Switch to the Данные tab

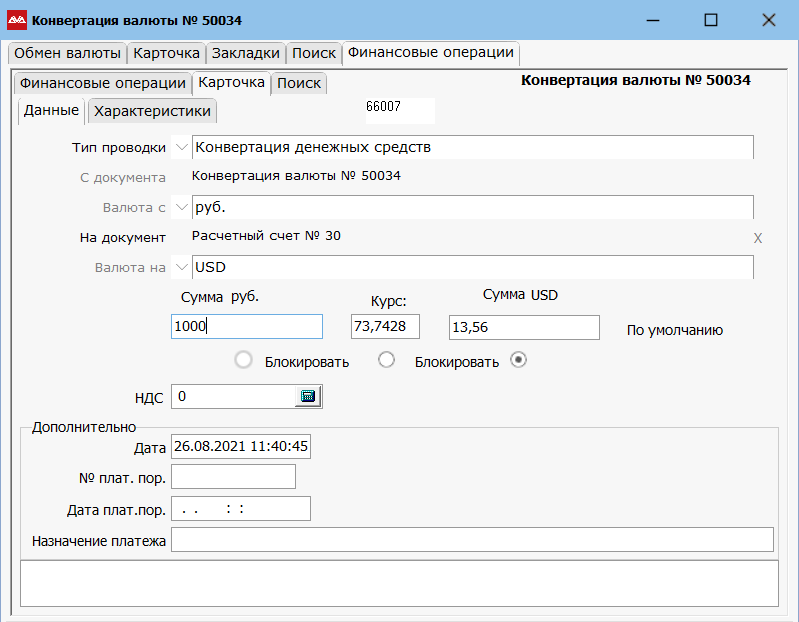(51, 111)
